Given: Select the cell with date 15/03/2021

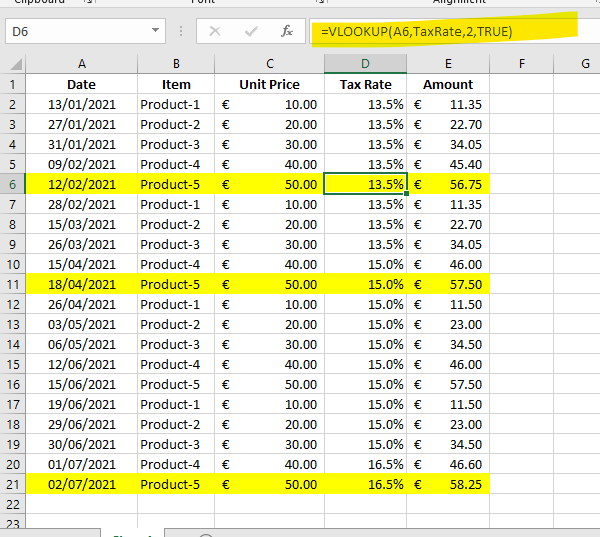Looking at the screenshot, I should tap(82, 224).
